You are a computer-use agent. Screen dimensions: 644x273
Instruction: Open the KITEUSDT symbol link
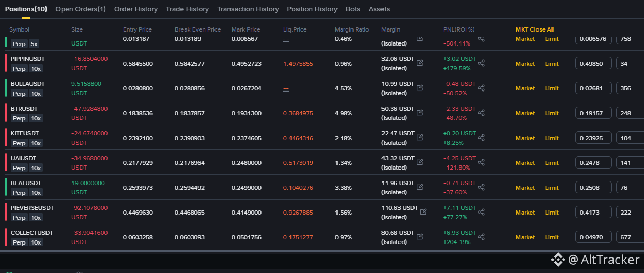(25, 133)
